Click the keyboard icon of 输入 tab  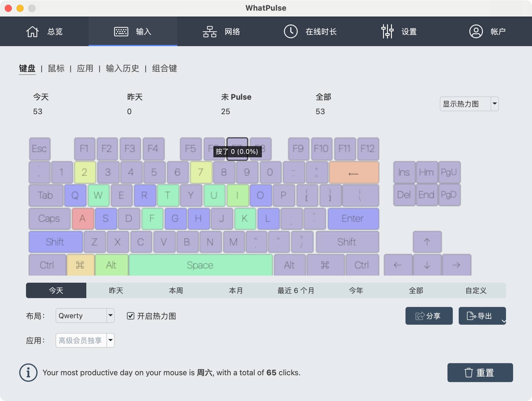(x=121, y=31)
